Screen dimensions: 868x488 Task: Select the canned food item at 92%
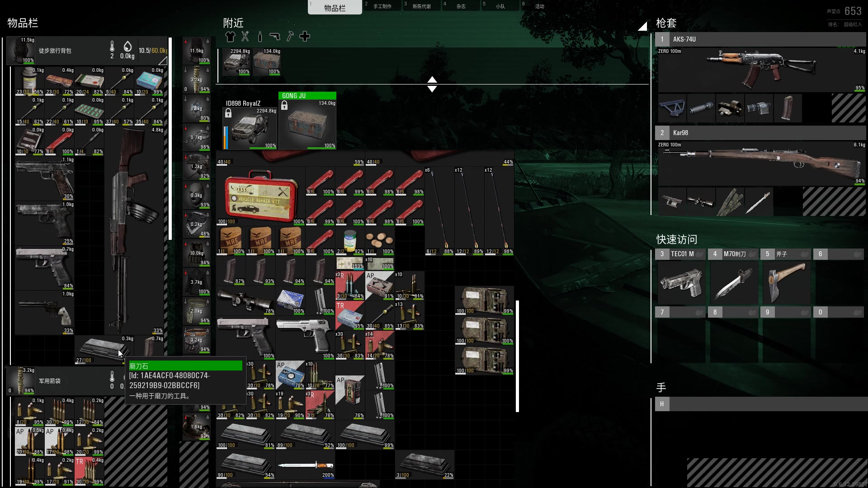[350, 241]
